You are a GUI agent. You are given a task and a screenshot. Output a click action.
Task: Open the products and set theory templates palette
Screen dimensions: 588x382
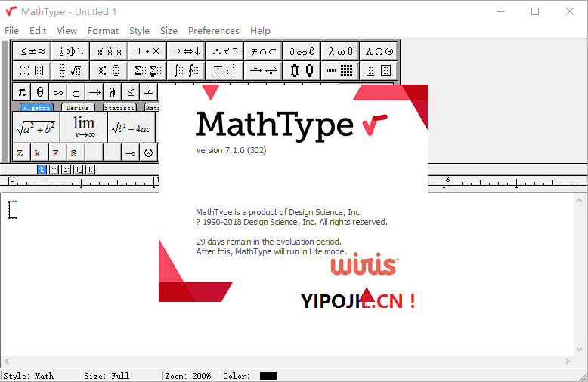click(302, 70)
